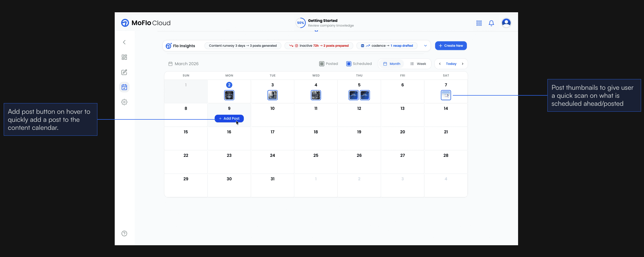
Task: Toggle the Scheduled filter
Action: pyautogui.click(x=348, y=64)
